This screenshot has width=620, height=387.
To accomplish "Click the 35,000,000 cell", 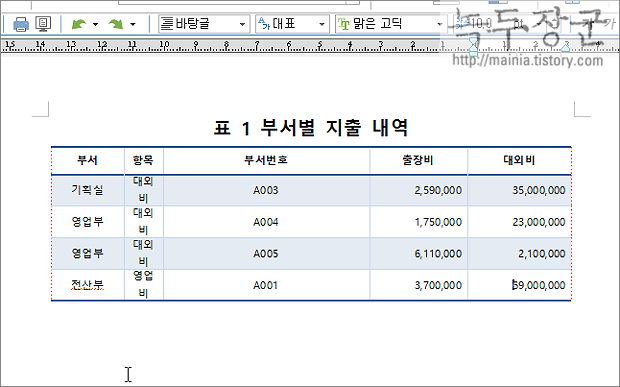I will (519, 190).
